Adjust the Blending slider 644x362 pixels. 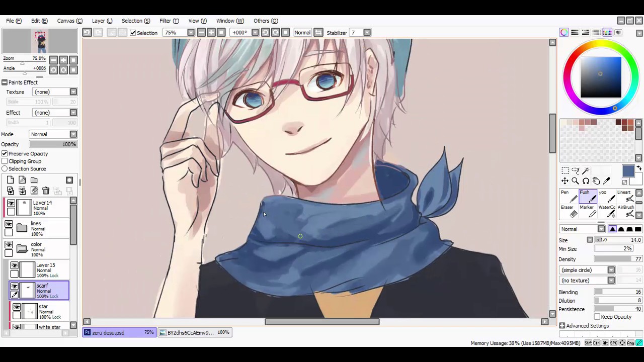618,292
